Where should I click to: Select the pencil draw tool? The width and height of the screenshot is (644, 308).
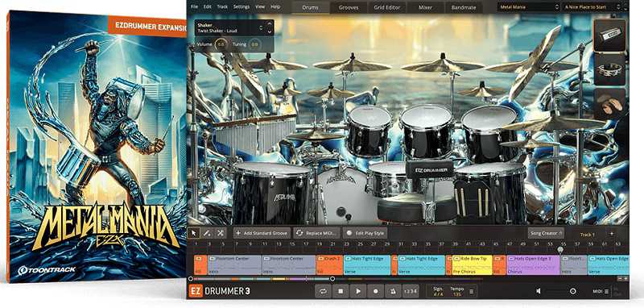tap(207, 233)
